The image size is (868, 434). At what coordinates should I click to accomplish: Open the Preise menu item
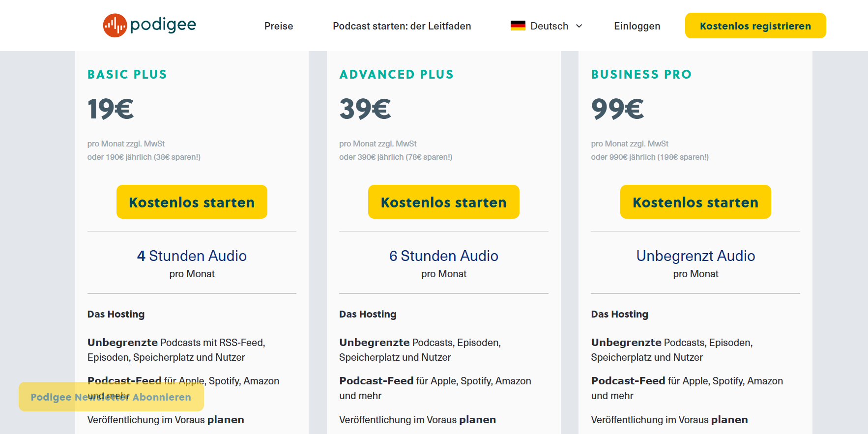279,26
